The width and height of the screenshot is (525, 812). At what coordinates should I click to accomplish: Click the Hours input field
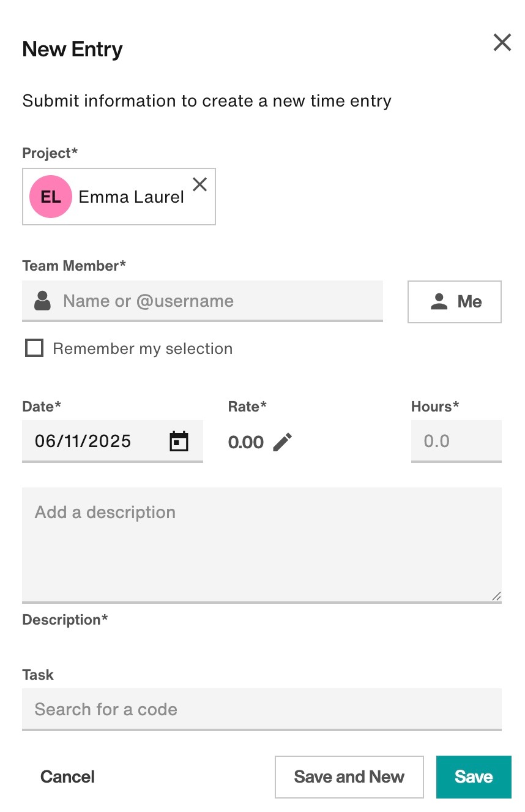pos(456,441)
